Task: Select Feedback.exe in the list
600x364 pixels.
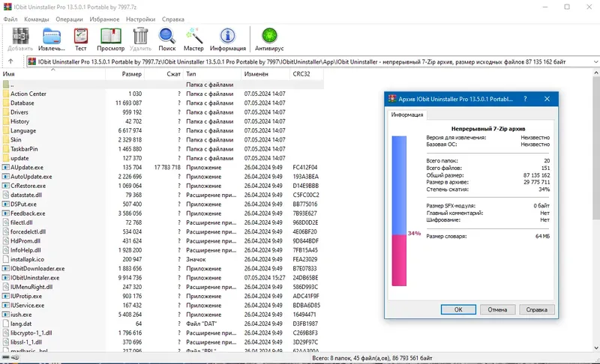Action: (x=162, y=213)
